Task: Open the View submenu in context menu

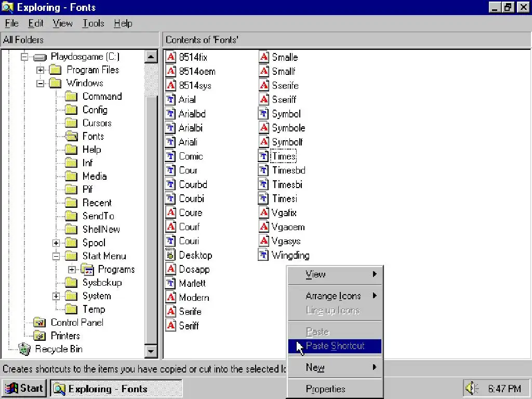Action: (x=335, y=274)
